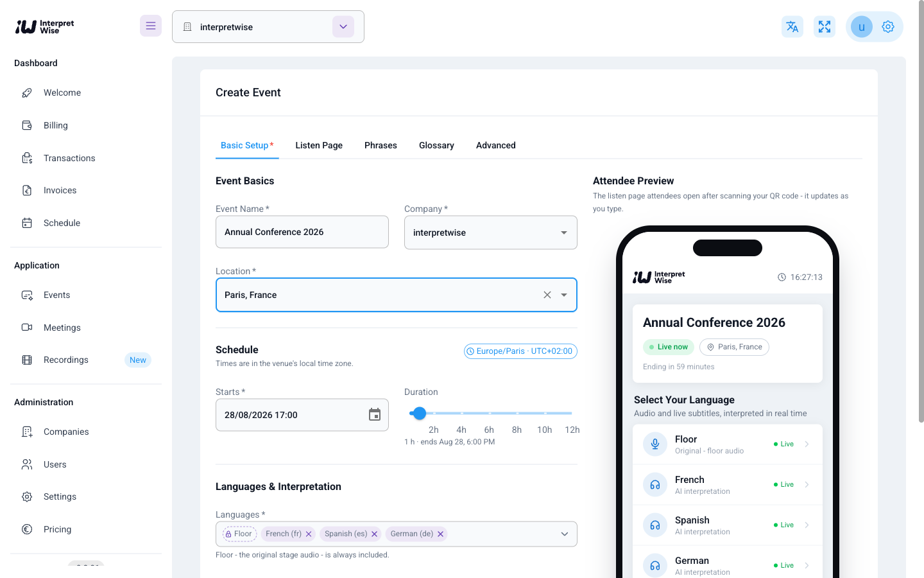Open the Starts date calendar picker icon
This screenshot has width=924, height=578.
pyautogui.click(x=375, y=414)
